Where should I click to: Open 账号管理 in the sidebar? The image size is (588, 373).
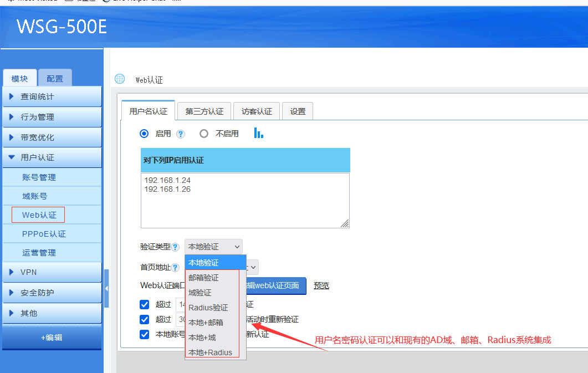[x=39, y=177]
